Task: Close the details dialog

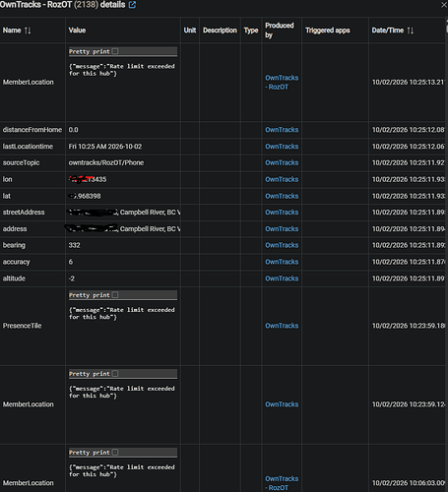Action: pos(444,5)
